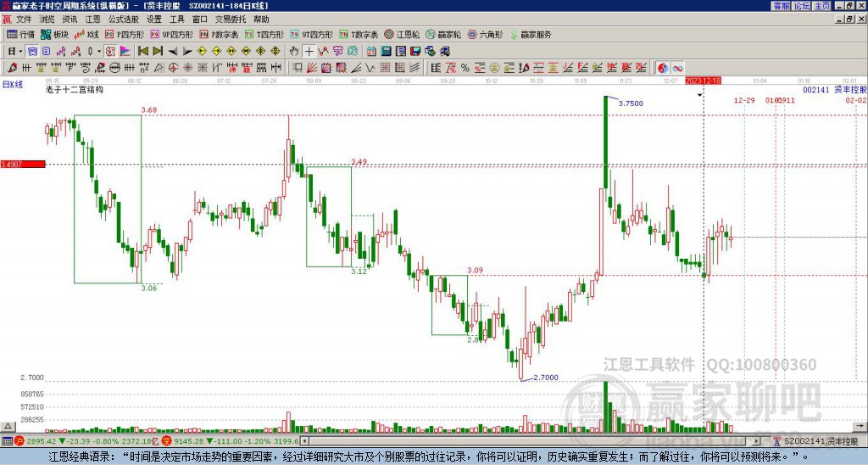Toggle the first highlighted blue view icon
The height and width of the screenshot is (465, 868).
32,51
